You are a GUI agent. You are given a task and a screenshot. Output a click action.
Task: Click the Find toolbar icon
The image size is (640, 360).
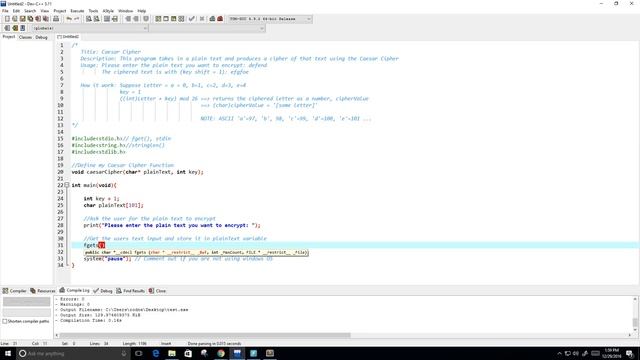[x=89, y=19]
